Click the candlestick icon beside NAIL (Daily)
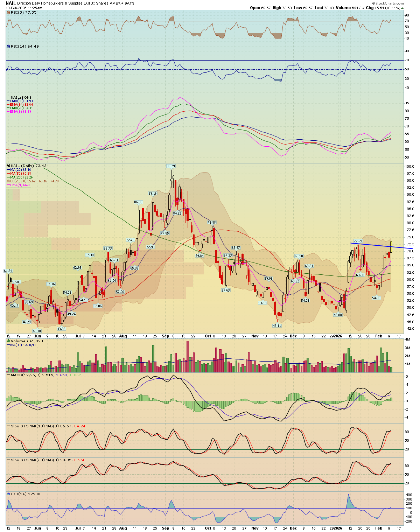420x532 pixels. click(8, 166)
